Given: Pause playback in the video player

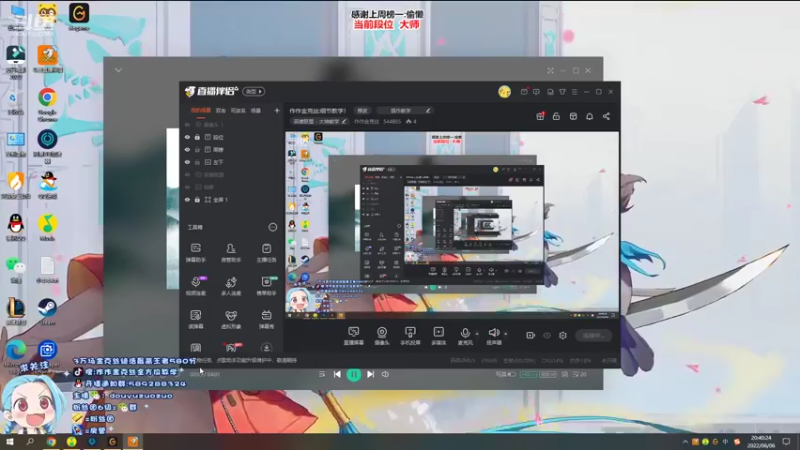Looking at the screenshot, I should point(354,374).
